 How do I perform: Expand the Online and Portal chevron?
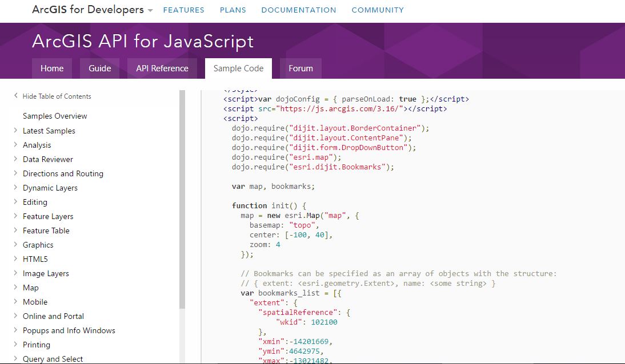point(15,316)
